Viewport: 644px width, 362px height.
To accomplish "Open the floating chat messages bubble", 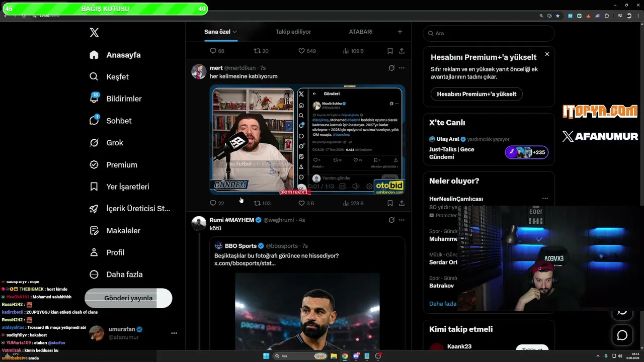I will coord(622,335).
